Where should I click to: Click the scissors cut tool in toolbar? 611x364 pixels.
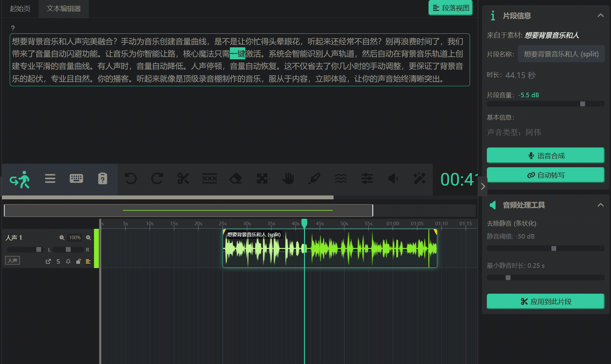(x=183, y=179)
